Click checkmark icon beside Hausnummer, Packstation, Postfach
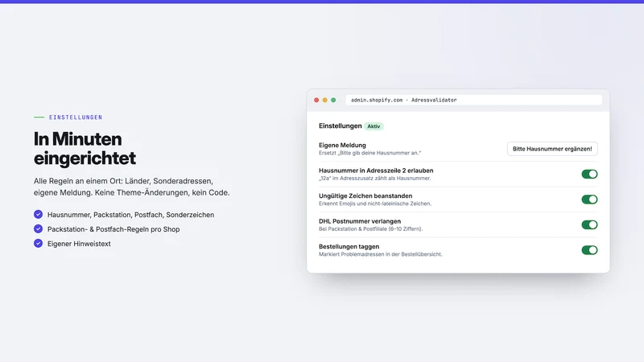This screenshot has width=644, height=362. pyautogui.click(x=38, y=214)
